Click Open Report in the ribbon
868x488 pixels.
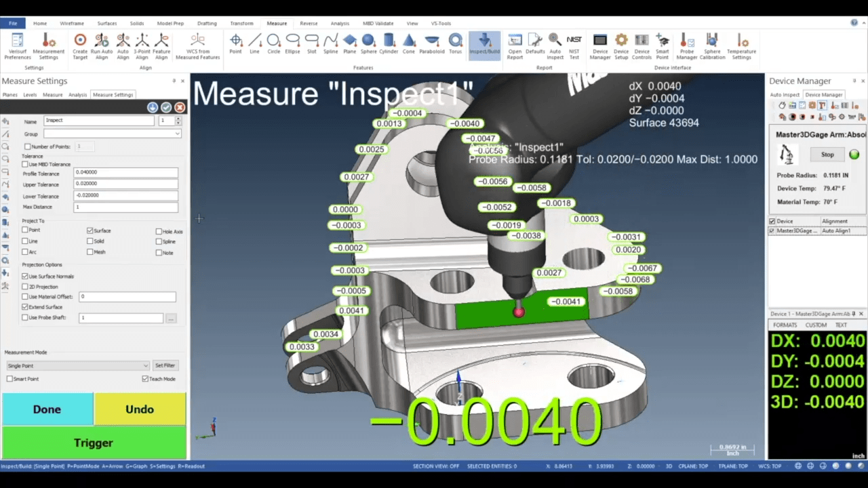click(515, 46)
